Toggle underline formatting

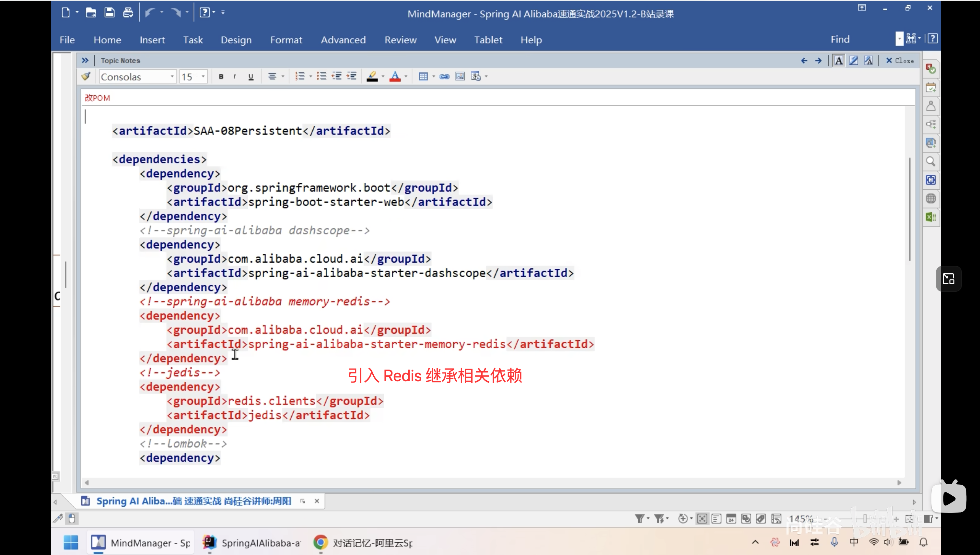(x=251, y=77)
